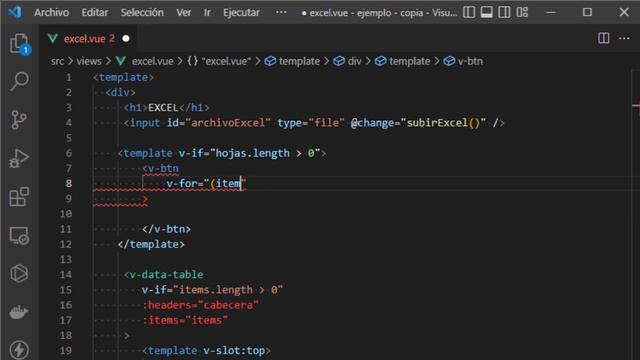Open Customize Layout icon
640x360 pixels.
tap(522, 12)
